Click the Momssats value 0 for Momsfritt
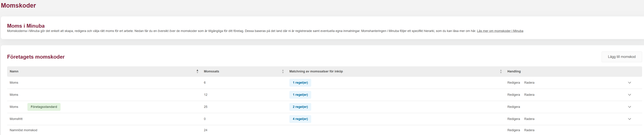 pyautogui.click(x=205, y=119)
